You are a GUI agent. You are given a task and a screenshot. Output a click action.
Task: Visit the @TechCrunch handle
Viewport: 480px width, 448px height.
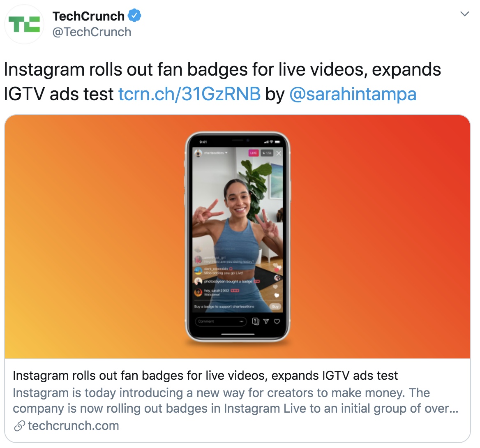tap(92, 32)
